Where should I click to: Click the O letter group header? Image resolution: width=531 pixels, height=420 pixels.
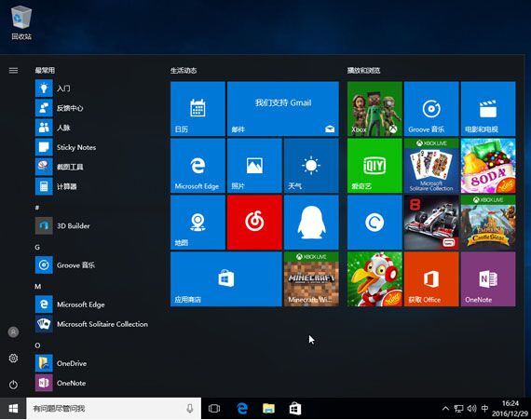pyautogui.click(x=37, y=345)
